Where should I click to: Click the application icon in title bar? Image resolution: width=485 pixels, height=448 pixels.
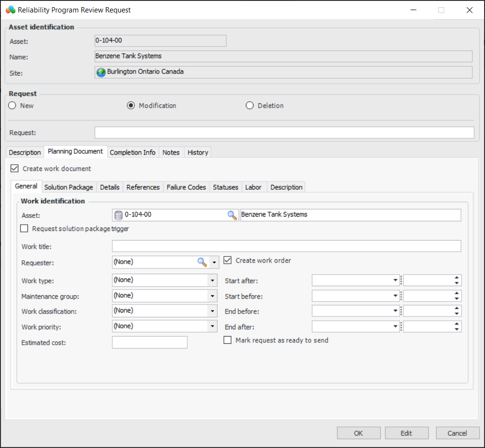10,10
